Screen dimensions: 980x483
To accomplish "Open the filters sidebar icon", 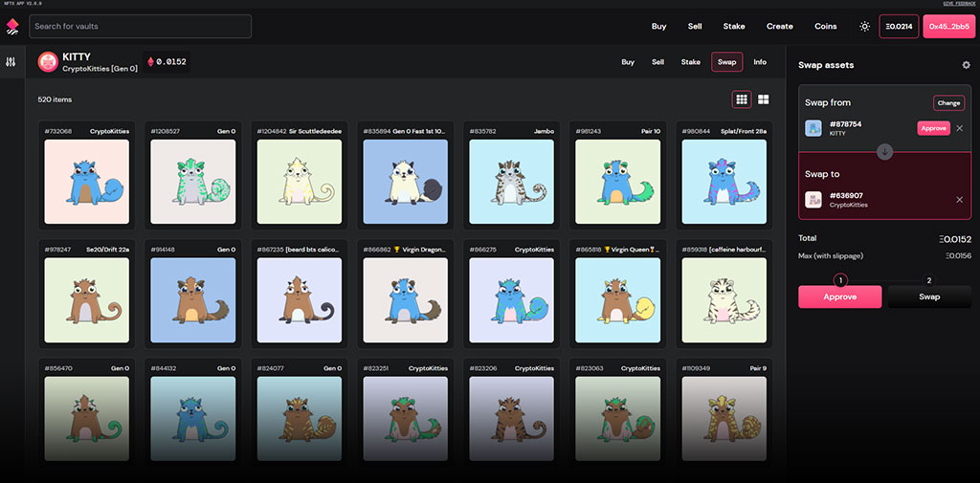I will [11, 62].
